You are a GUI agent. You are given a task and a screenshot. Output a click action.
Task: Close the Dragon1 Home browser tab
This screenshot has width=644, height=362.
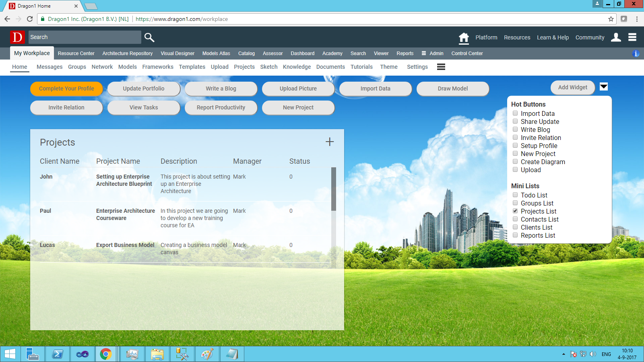click(x=76, y=6)
